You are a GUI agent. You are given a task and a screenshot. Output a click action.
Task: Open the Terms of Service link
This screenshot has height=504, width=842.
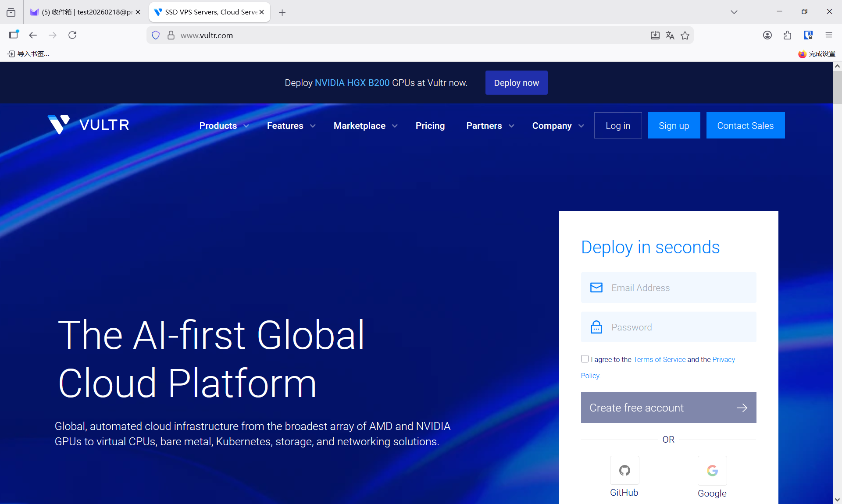click(x=659, y=359)
